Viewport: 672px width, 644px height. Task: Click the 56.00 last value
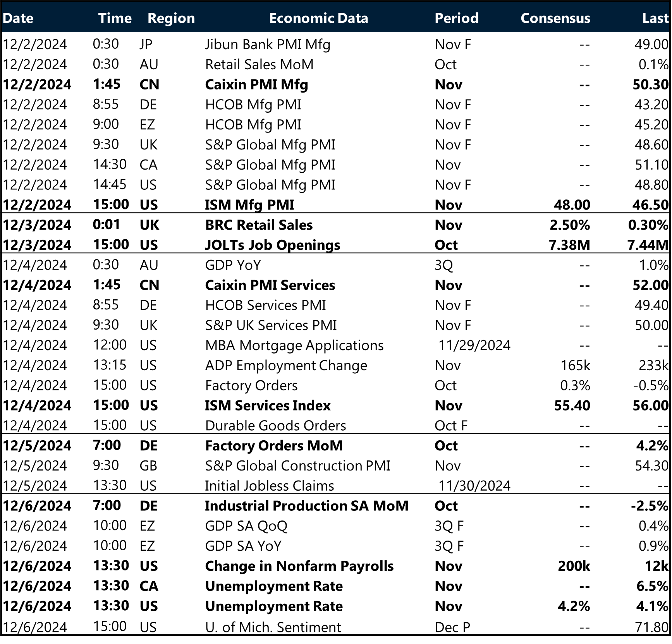[650, 406]
